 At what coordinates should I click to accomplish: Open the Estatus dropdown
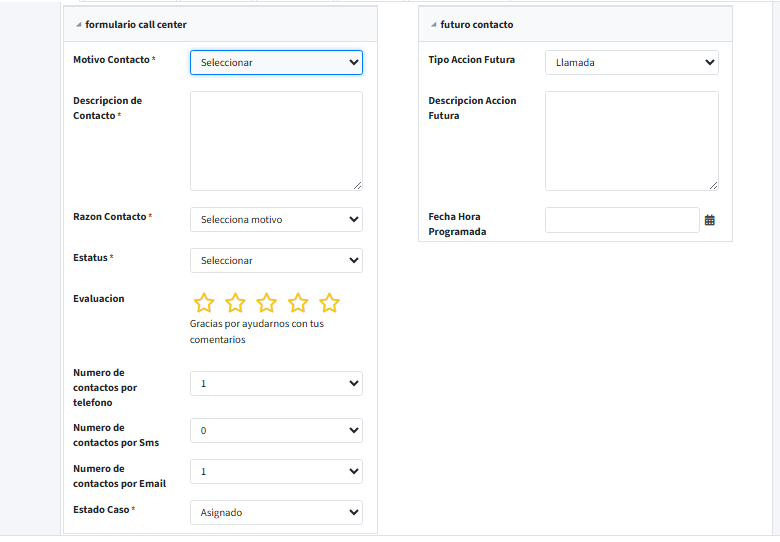(x=276, y=261)
